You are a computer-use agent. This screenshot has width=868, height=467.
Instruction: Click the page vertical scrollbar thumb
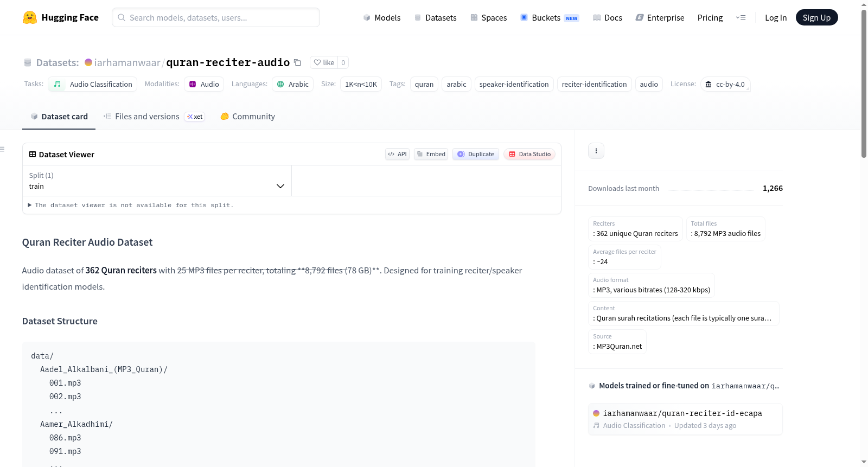click(864, 84)
